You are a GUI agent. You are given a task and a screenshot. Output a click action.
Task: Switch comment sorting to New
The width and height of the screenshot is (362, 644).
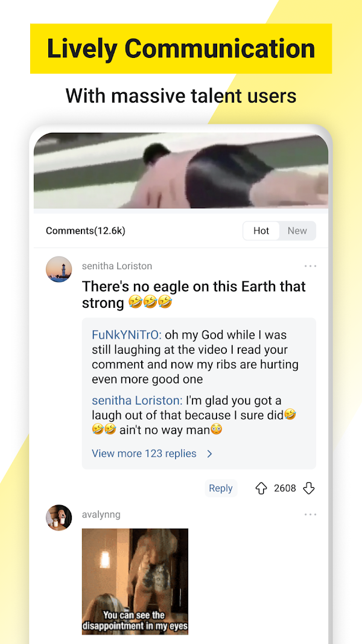(x=297, y=231)
